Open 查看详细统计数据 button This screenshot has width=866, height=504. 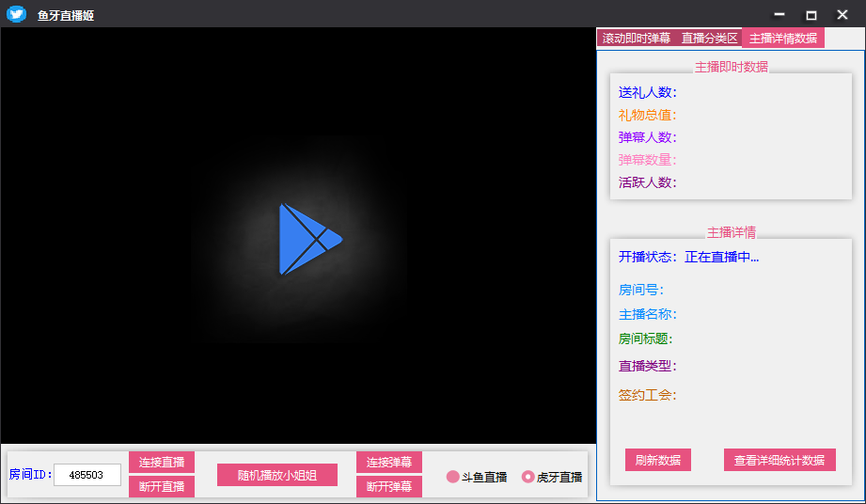click(x=779, y=460)
